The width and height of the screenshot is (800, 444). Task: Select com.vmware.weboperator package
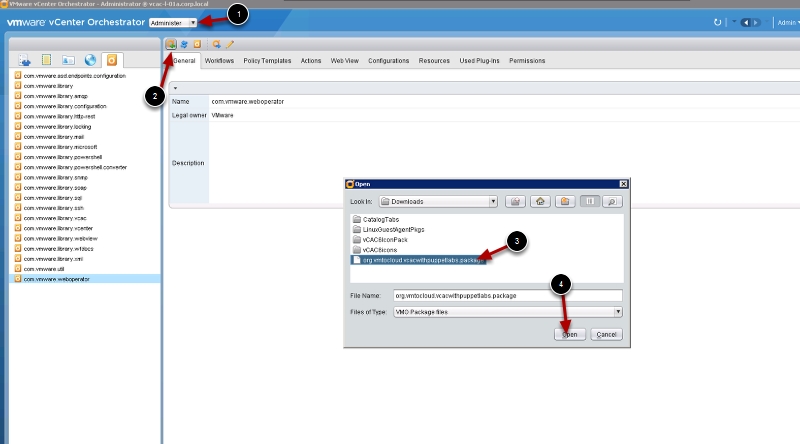pyautogui.click(x=85, y=279)
